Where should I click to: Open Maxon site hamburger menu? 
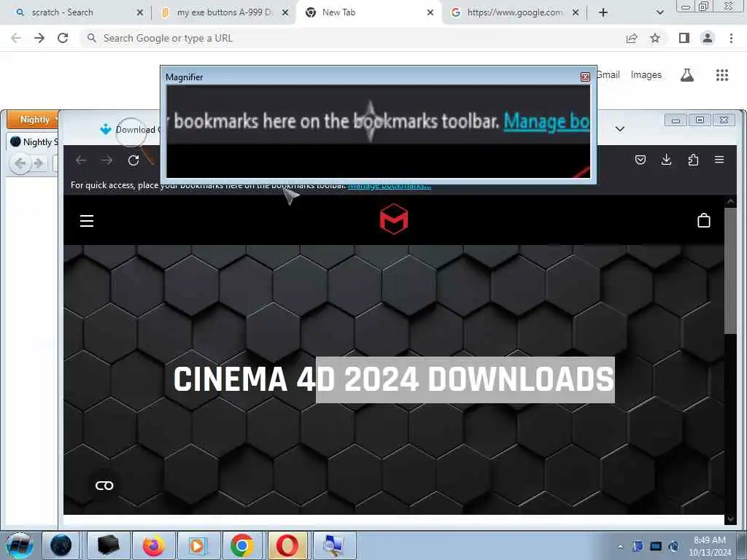87,221
